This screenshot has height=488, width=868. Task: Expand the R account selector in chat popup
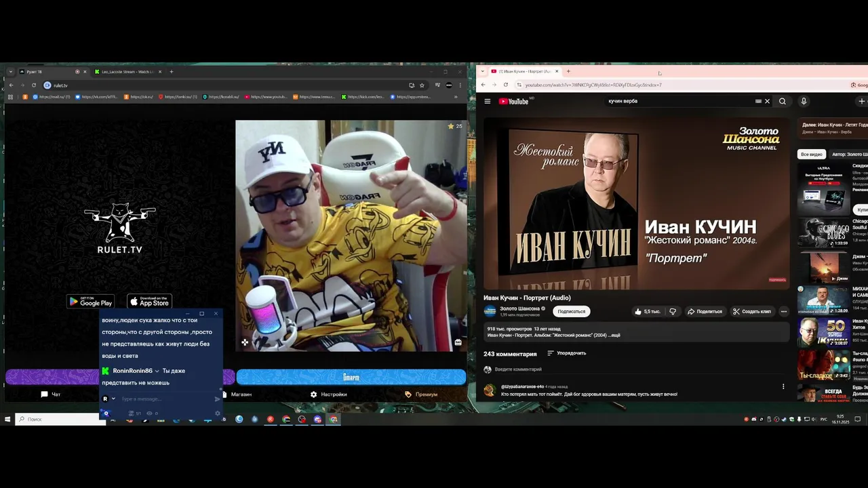click(x=113, y=399)
